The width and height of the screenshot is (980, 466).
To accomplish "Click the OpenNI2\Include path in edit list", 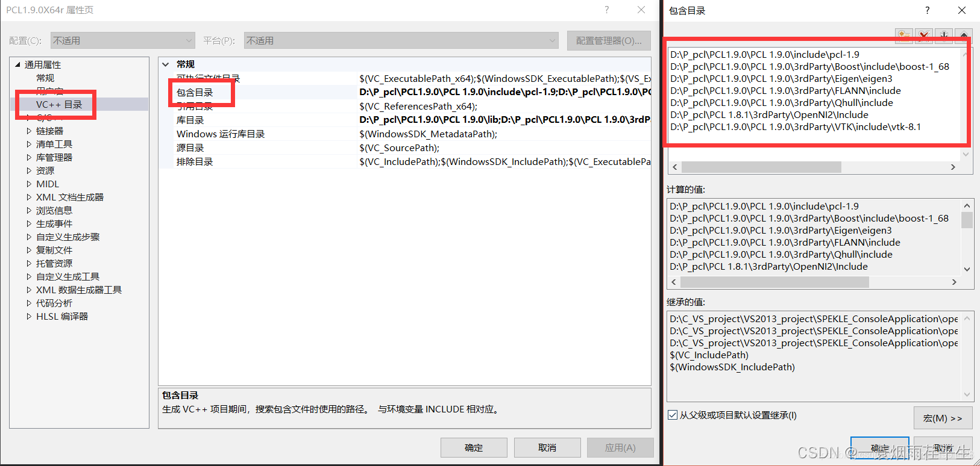I will (x=769, y=114).
